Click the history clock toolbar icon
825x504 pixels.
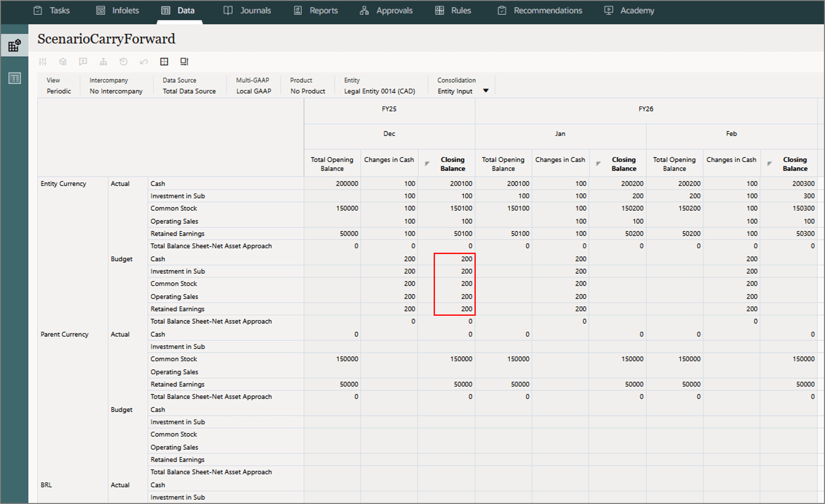[x=123, y=62]
